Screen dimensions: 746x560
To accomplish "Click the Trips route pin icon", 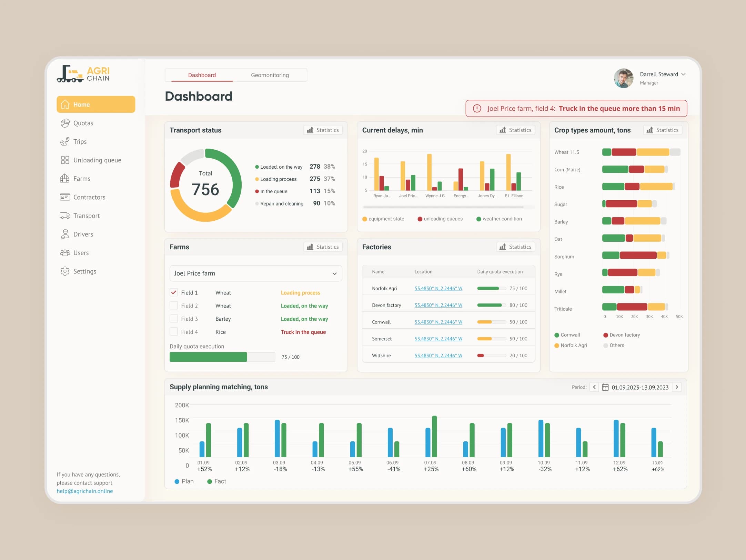I will [65, 142].
